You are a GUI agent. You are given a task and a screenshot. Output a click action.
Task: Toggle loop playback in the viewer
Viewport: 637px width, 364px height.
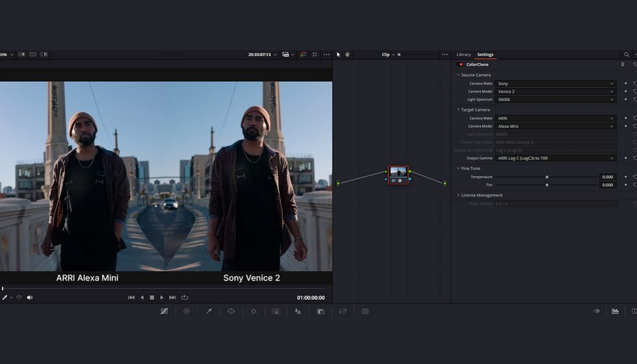[185, 298]
